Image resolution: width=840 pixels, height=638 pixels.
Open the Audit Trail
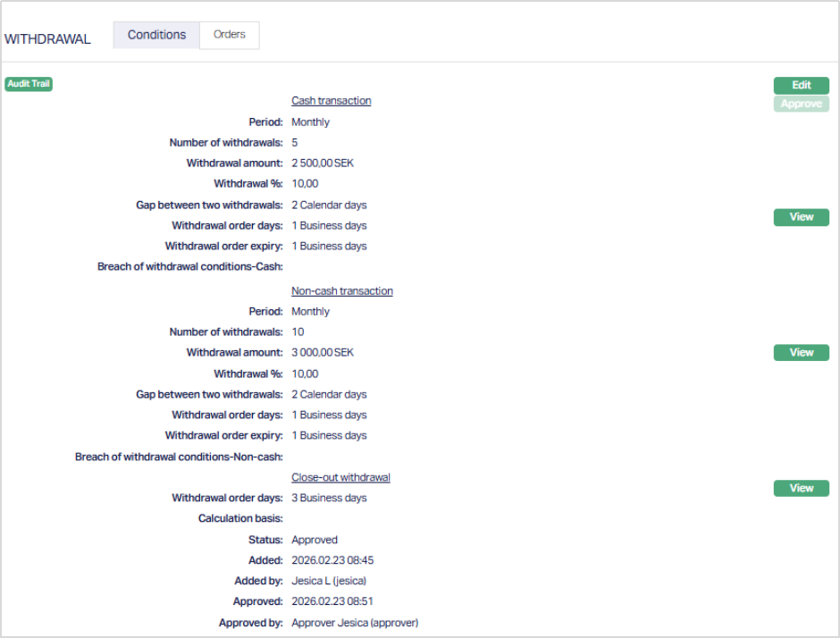(x=29, y=84)
